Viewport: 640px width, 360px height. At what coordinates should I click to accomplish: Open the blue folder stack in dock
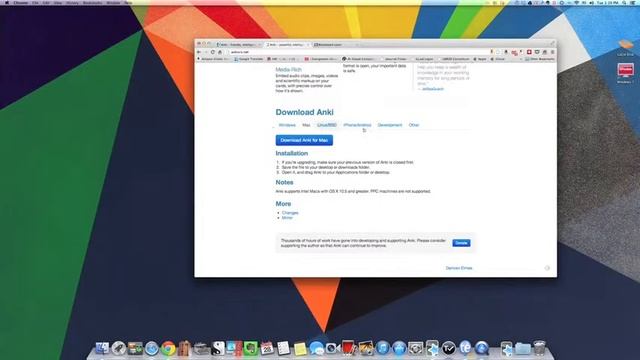coord(522,348)
